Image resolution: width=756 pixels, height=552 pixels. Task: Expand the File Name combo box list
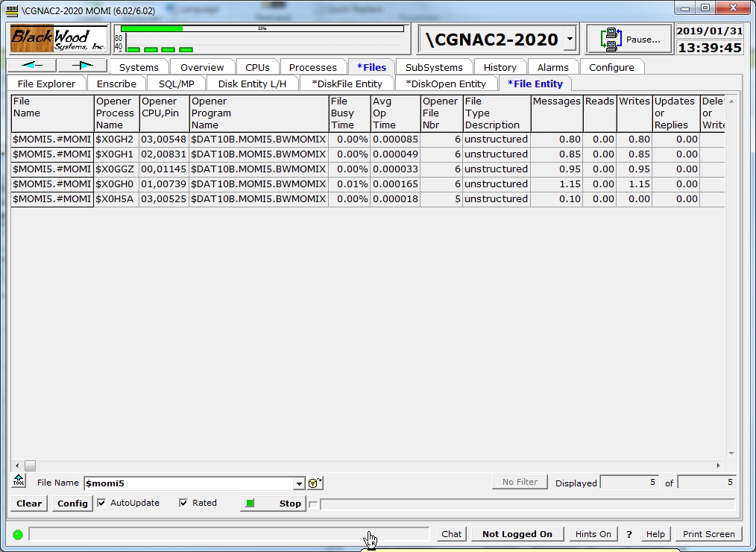pos(300,483)
